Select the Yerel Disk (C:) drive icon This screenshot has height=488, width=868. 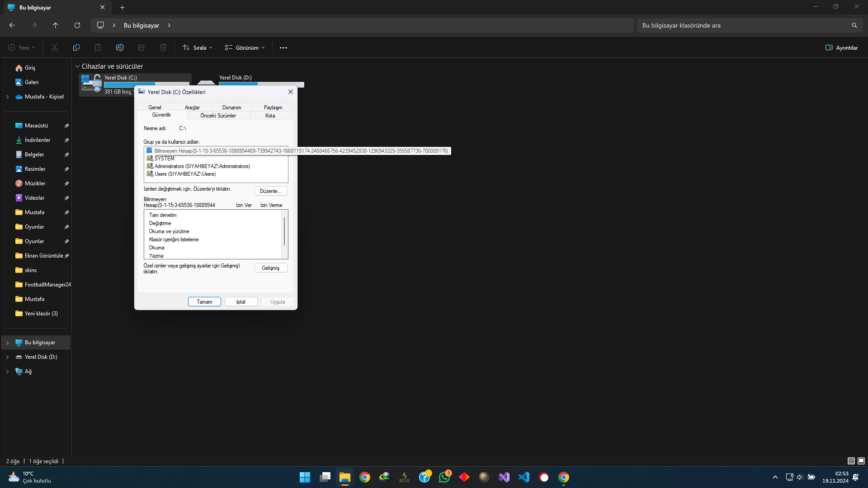click(91, 84)
